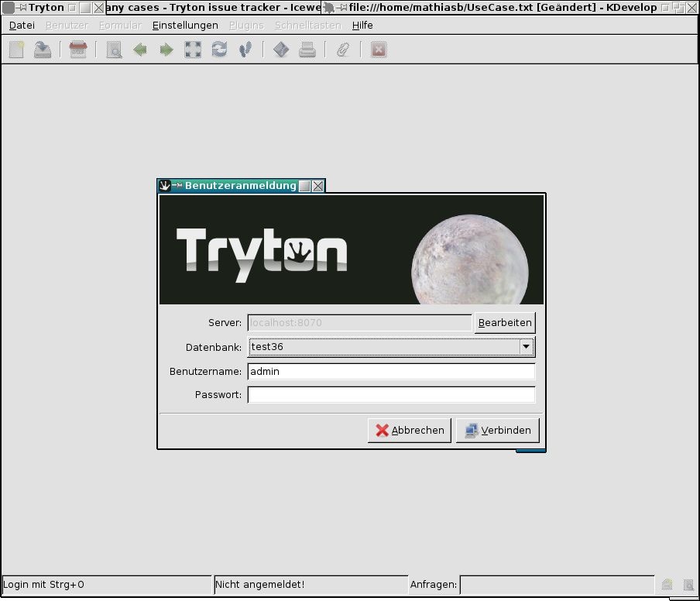Image resolution: width=700 pixels, height=601 pixels.
Task: Expand the Datenbank dropdown arrow
Action: 526,347
